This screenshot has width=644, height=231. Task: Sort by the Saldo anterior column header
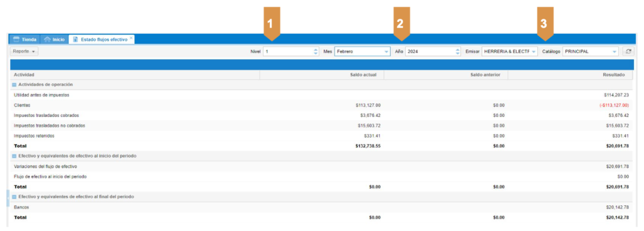pos(446,75)
